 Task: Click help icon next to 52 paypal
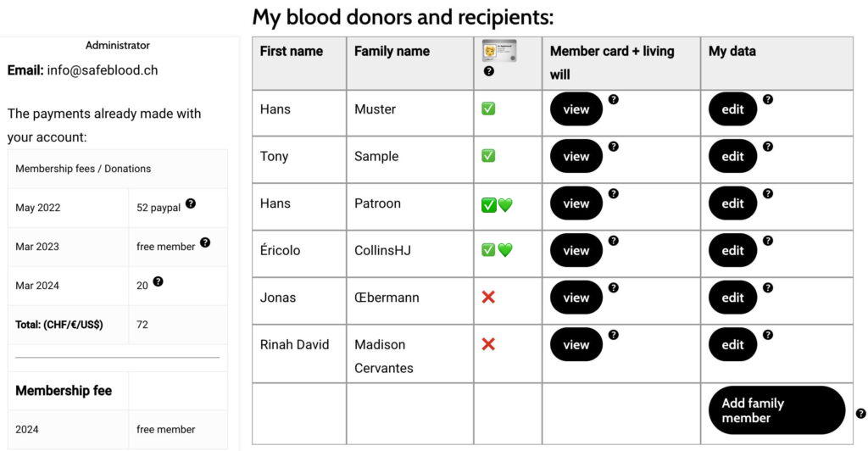[191, 203]
